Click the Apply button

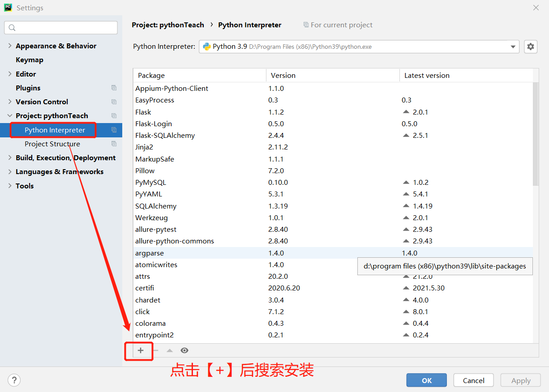[521, 380]
